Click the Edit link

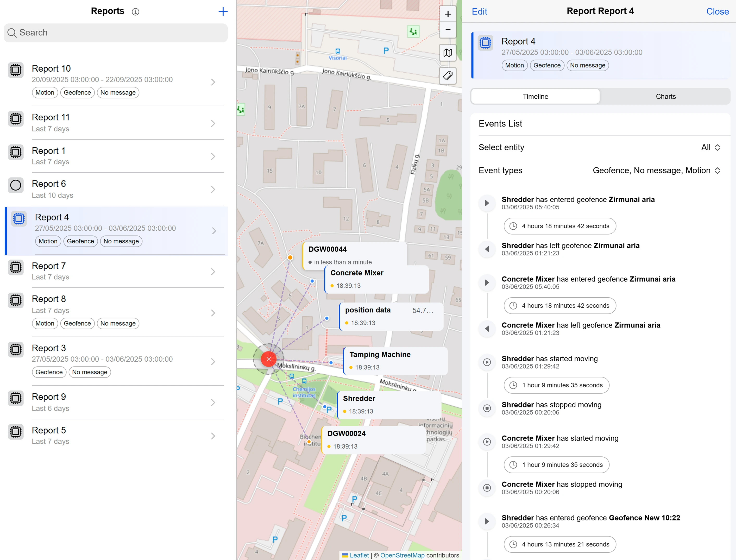point(479,12)
